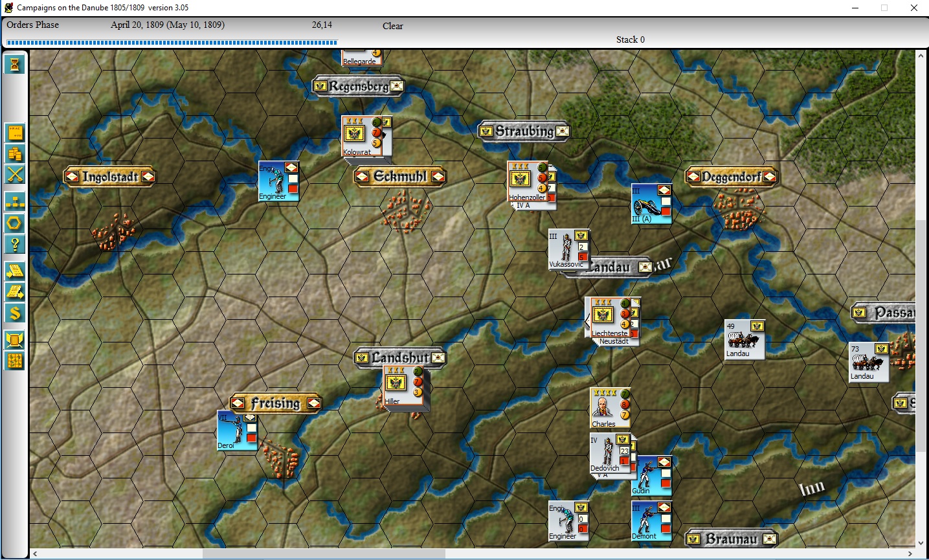Click the Ingolstadt city label
The image size is (929, 560).
coord(109,177)
